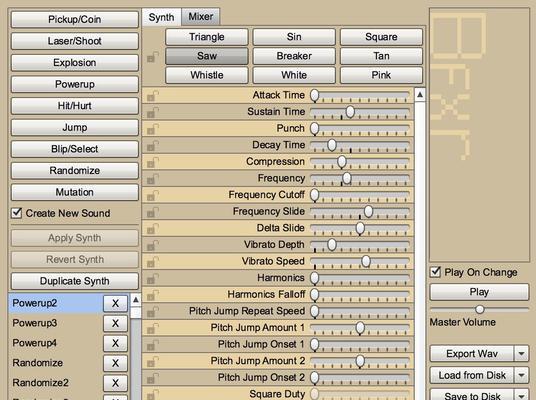Screen dimensions: 536x400
Task: Lock the Frequency parameter with its padlock
Action: tap(153, 179)
